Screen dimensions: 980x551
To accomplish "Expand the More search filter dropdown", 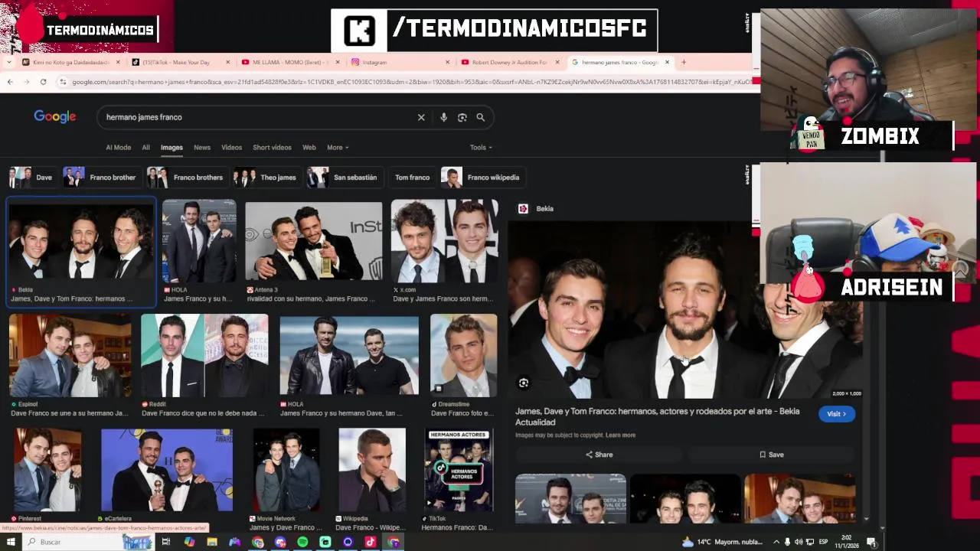I will click(338, 147).
